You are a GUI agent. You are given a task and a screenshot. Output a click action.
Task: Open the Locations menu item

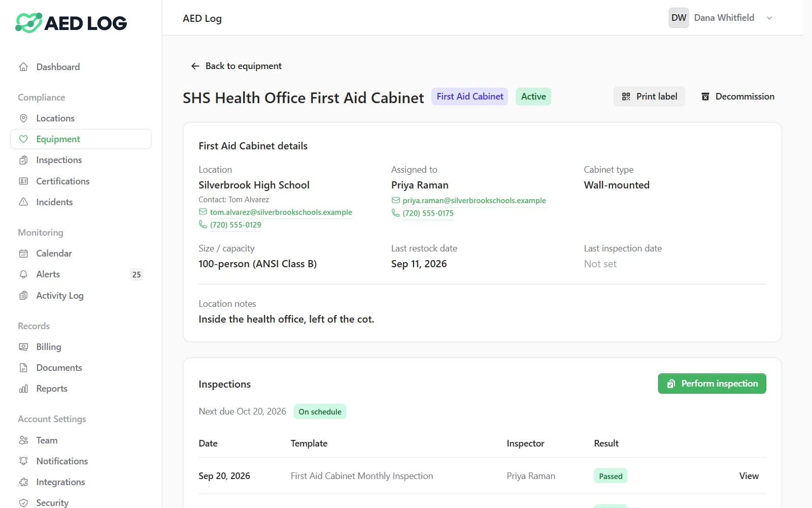(81, 118)
